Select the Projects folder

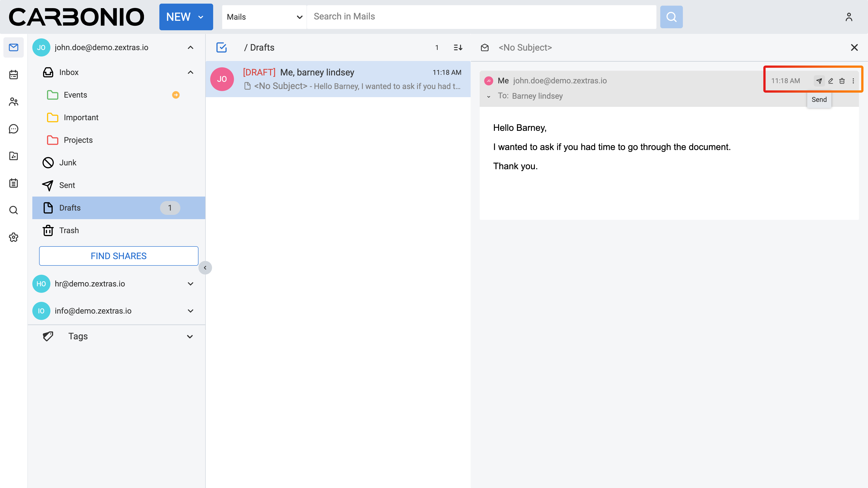78,140
